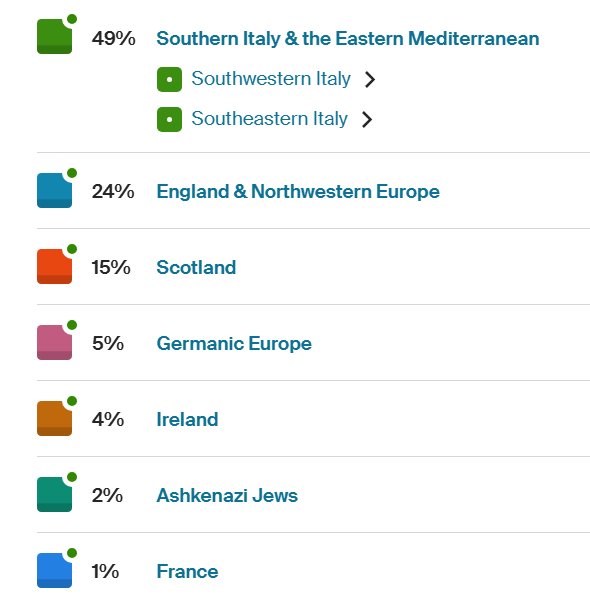Click the Southeastern Italy subregion icon

pos(169,119)
